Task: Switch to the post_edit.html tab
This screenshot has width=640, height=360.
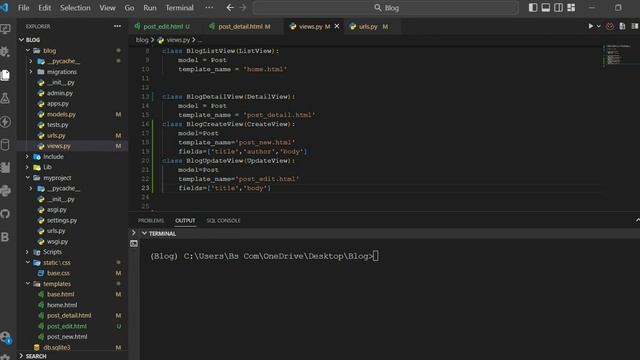Action: pos(166,27)
